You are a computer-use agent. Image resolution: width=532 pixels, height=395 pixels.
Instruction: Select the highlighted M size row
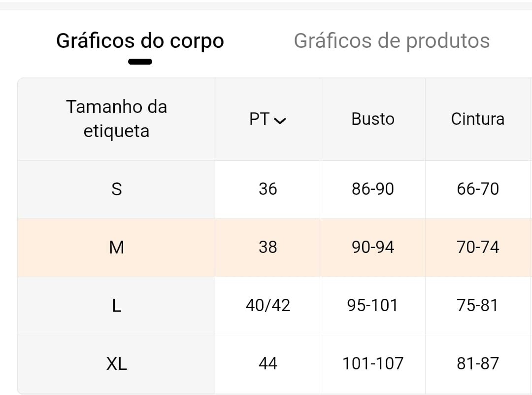click(x=116, y=247)
